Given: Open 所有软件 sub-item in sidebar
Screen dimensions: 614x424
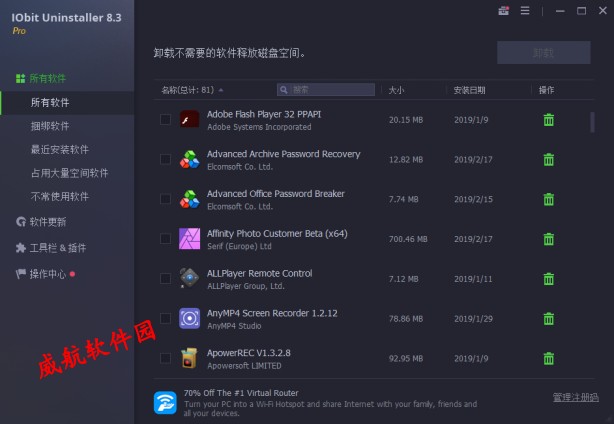Looking at the screenshot, I should (x=67, y=103).
